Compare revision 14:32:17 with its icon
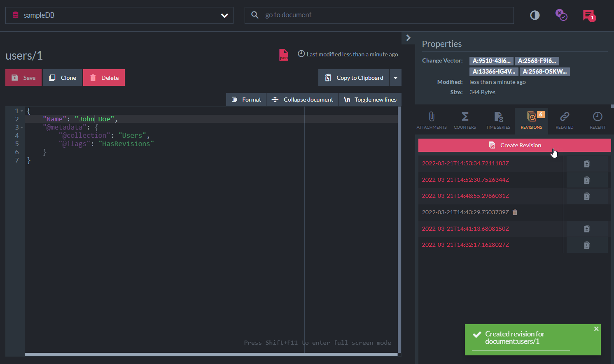Screen dimensions: 614x364 587,245
